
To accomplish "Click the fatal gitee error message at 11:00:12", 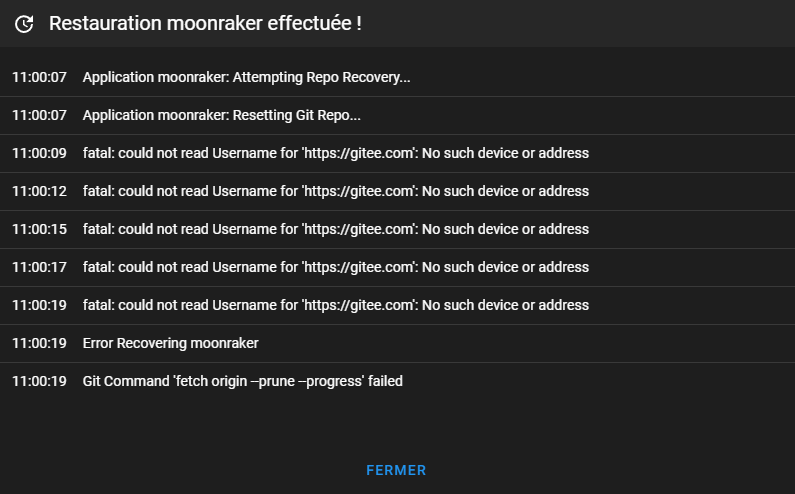I will [x=335, y=191].
